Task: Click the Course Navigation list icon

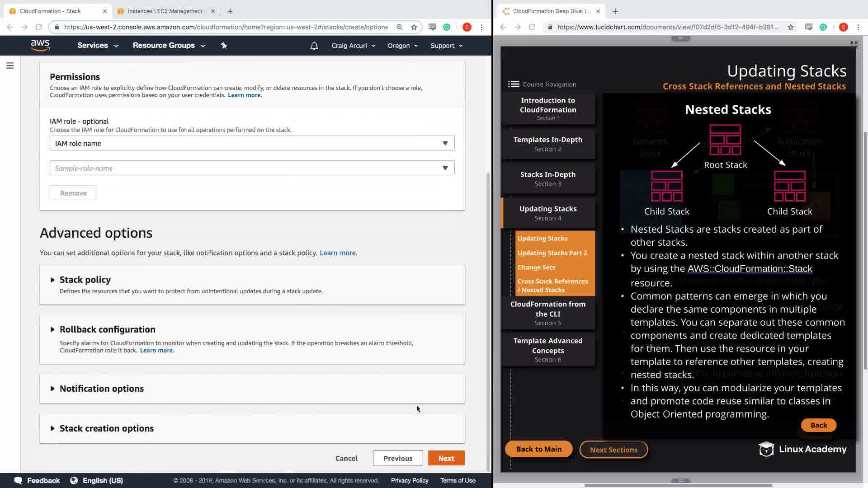Action: [x=514, y=84]
